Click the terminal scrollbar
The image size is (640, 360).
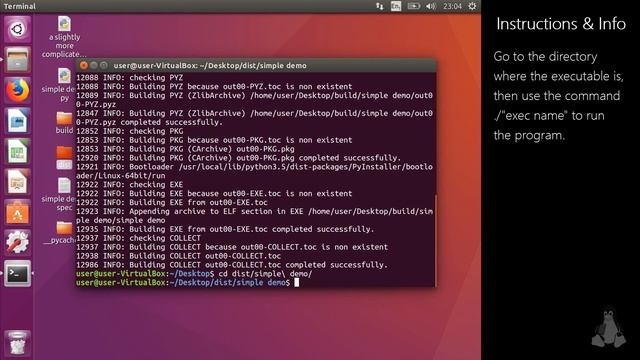(x=436, y=241)
